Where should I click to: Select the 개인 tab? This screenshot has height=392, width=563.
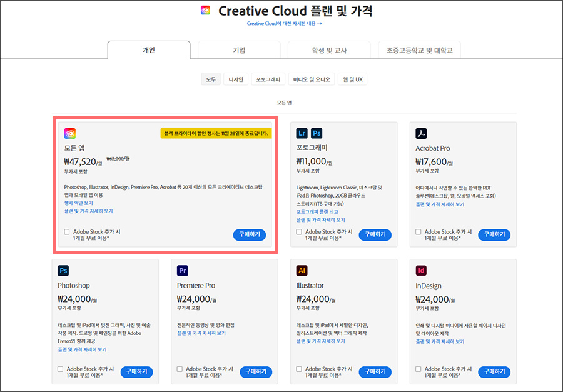149,50
